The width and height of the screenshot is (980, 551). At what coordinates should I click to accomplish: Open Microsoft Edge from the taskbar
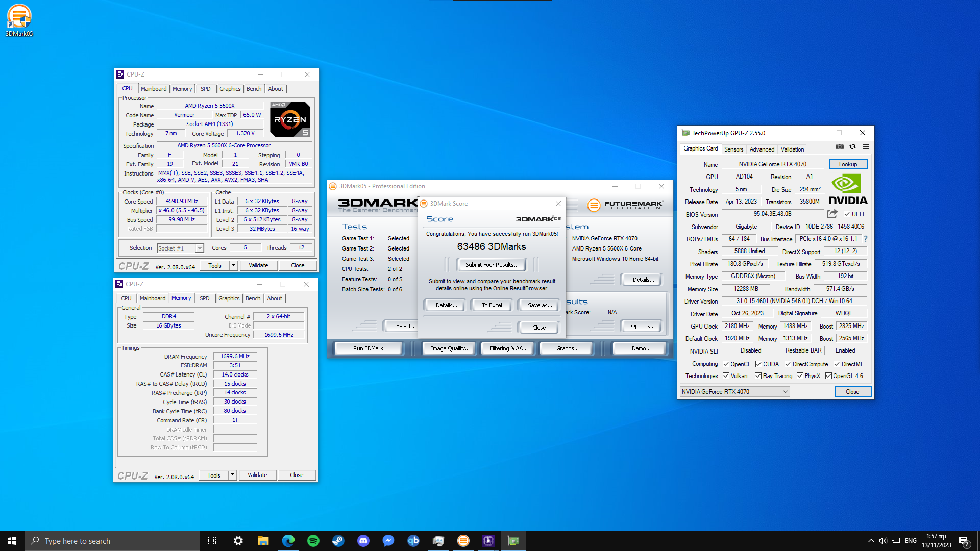pos(288,541)
